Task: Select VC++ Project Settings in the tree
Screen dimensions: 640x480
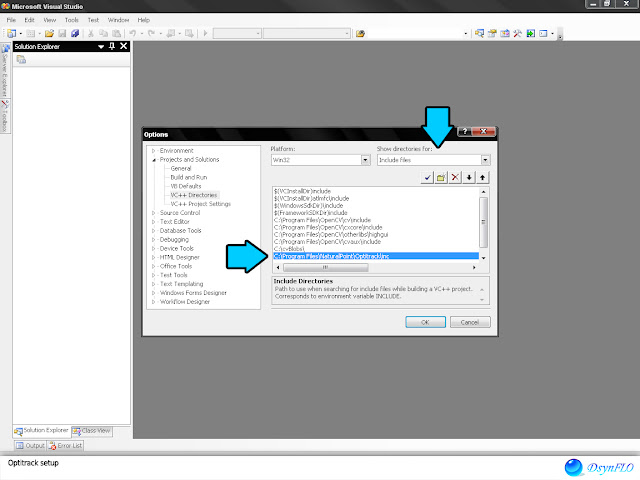Action: pos(201,204)
